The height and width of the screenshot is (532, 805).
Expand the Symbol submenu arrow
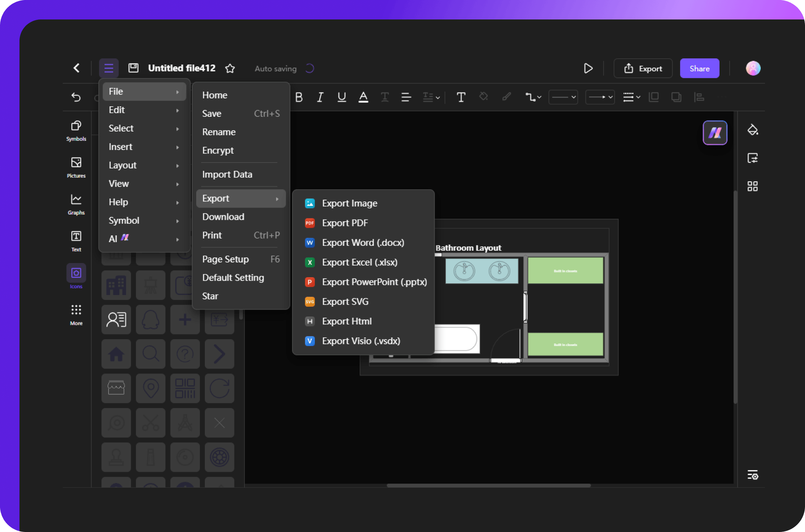pyautogui.click(x=177, y=221)
